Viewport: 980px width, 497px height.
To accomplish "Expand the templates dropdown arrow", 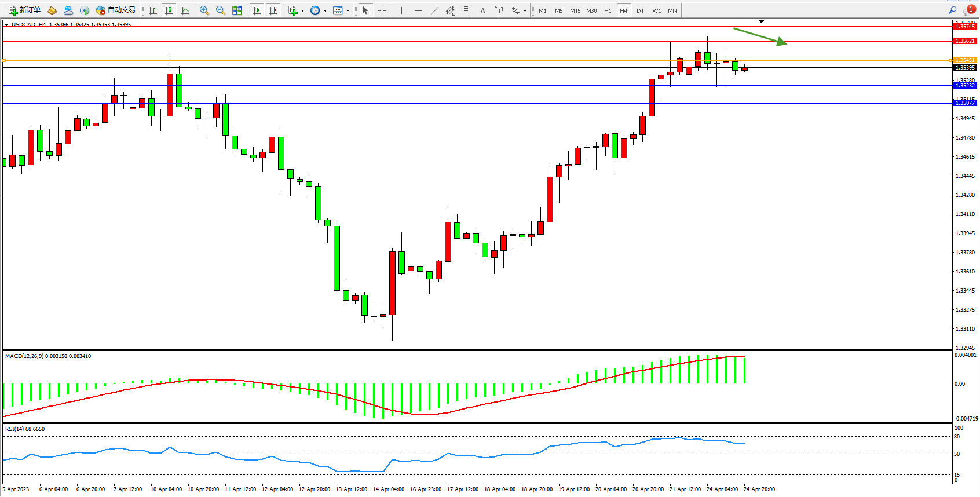I will tap(348, 11).
